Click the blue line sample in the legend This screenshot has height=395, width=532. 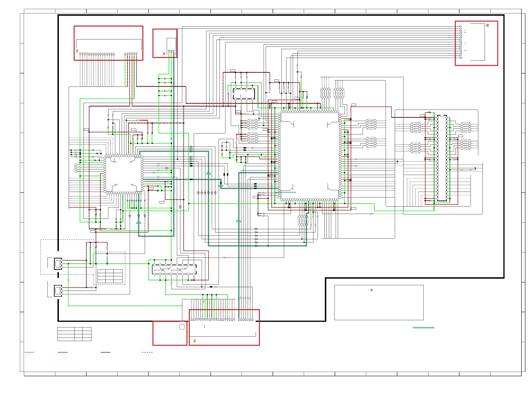[x=106, y=352]
